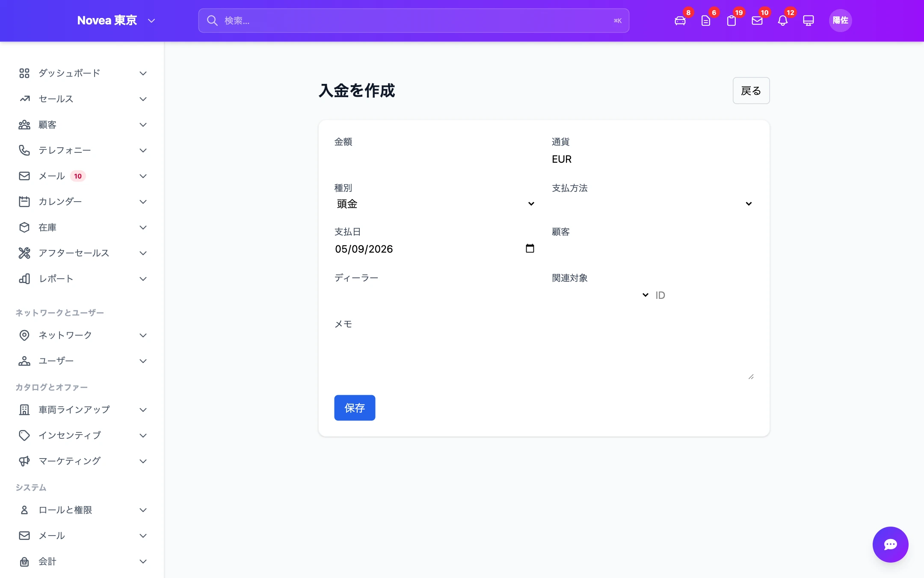Viewport: 924px width, 578px height.
Task: Click the ロールと権限 person icon
Action: coord(24,510)
